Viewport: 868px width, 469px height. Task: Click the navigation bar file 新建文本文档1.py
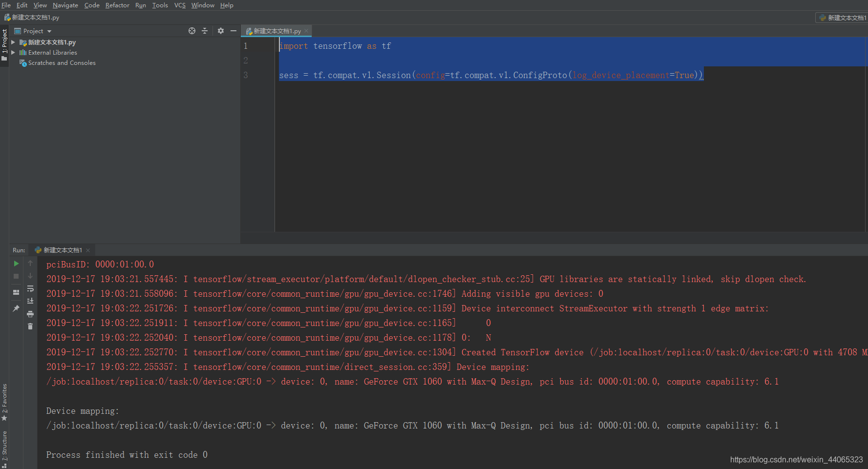pyautogui.click(x=32, y=17)
